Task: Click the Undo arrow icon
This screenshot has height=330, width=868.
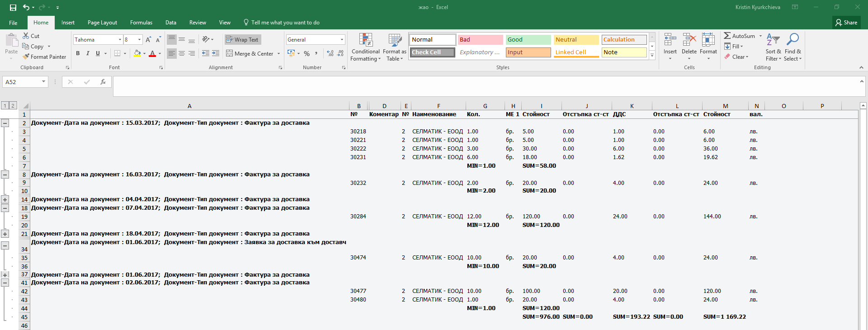Action: tap(26, 7)
